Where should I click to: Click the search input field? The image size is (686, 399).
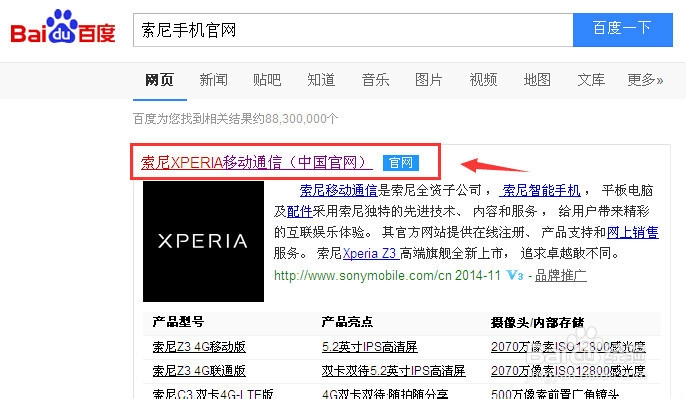(353, 30)
